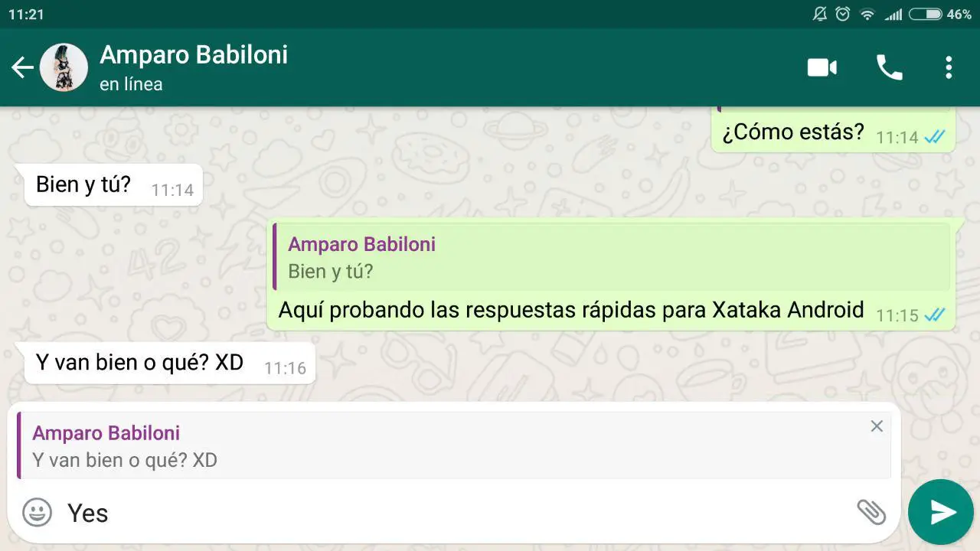Image resolution: width=980 pixels, height=551 pixels.
Task: Tap the muted notifications bell in the status bar
Action: coord(820,14)
